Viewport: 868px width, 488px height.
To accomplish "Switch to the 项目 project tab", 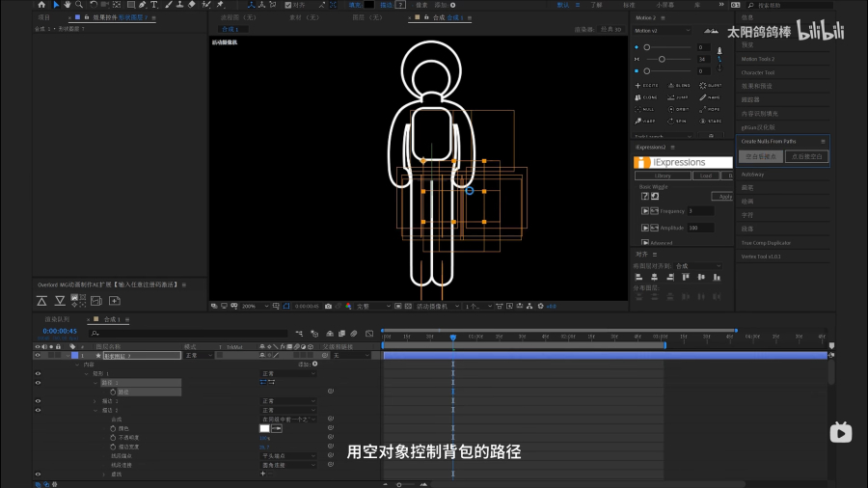I will click(x=43, y=17).
